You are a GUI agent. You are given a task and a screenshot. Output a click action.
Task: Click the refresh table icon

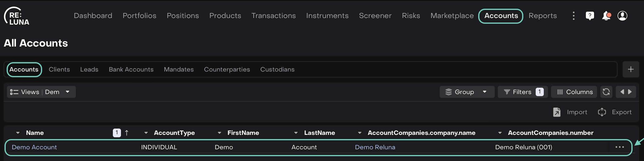606,92
